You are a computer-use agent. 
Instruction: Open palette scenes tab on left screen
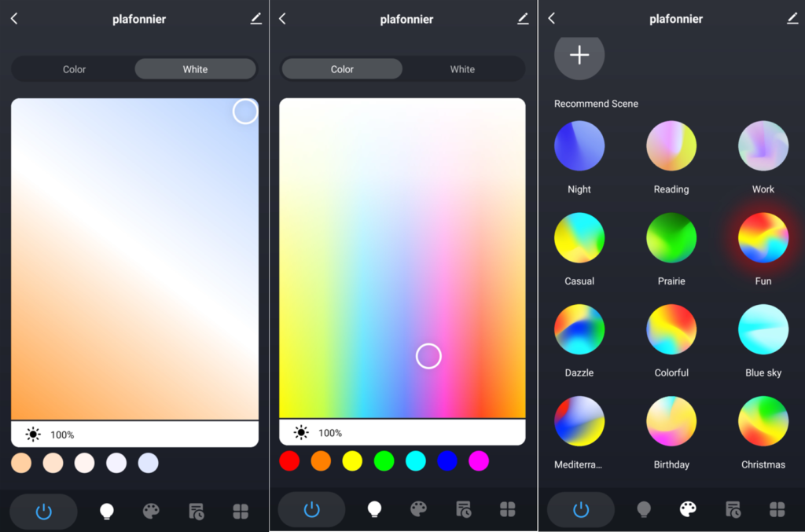coord(151,512)
